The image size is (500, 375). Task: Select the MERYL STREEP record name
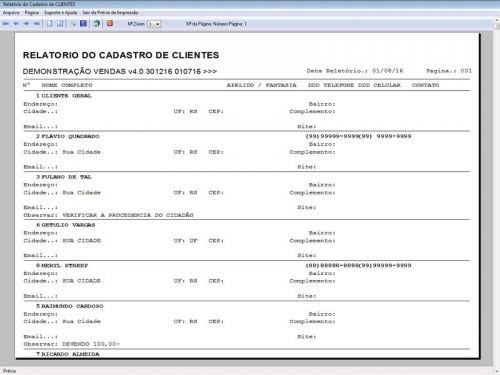tap(64, 265)
